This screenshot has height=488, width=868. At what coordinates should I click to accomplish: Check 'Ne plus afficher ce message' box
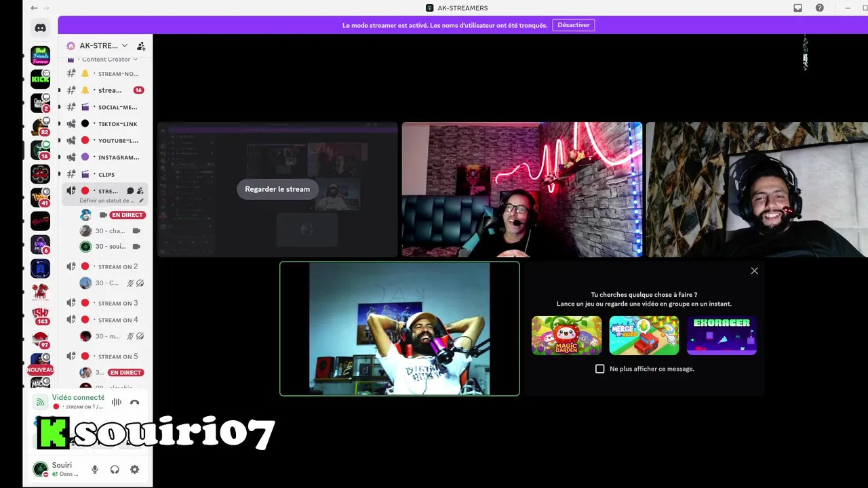pos(599,369)
